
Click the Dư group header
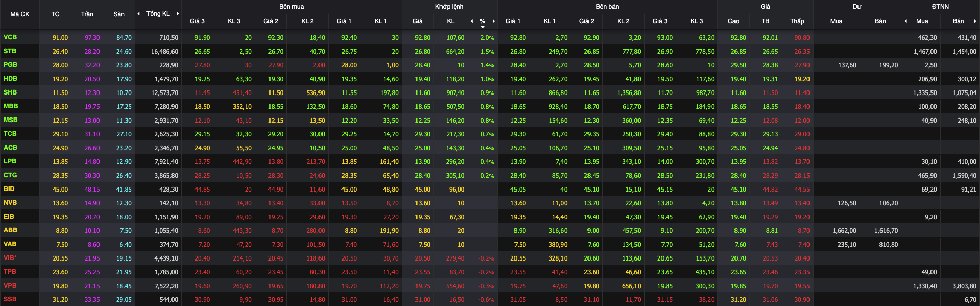pos(857,7)
